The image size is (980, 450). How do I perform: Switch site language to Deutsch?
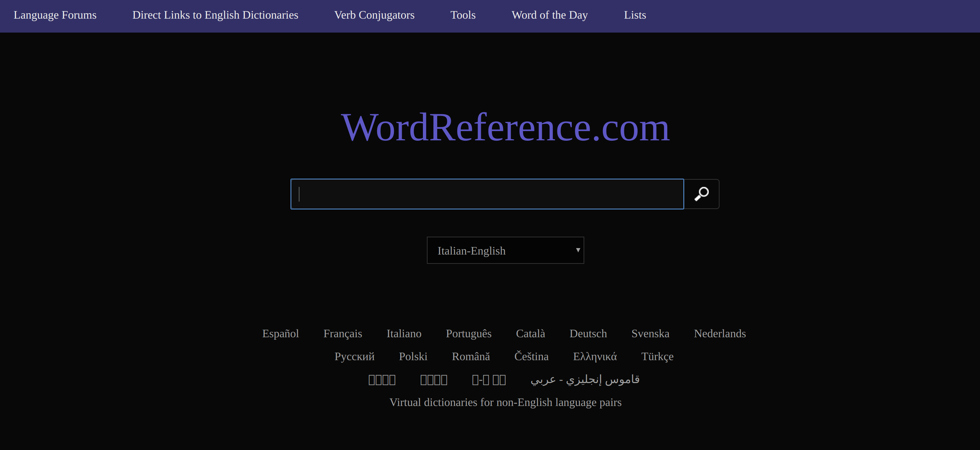588,334
